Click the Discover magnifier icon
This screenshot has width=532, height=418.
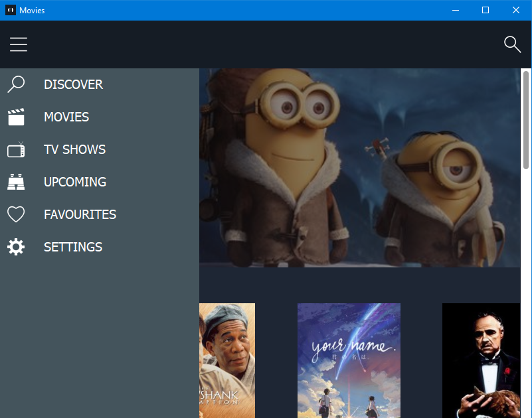[16, 84]
